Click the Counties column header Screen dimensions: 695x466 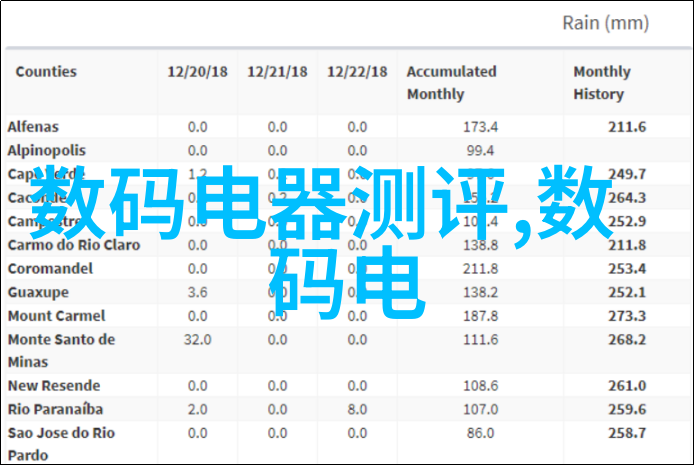46,72
